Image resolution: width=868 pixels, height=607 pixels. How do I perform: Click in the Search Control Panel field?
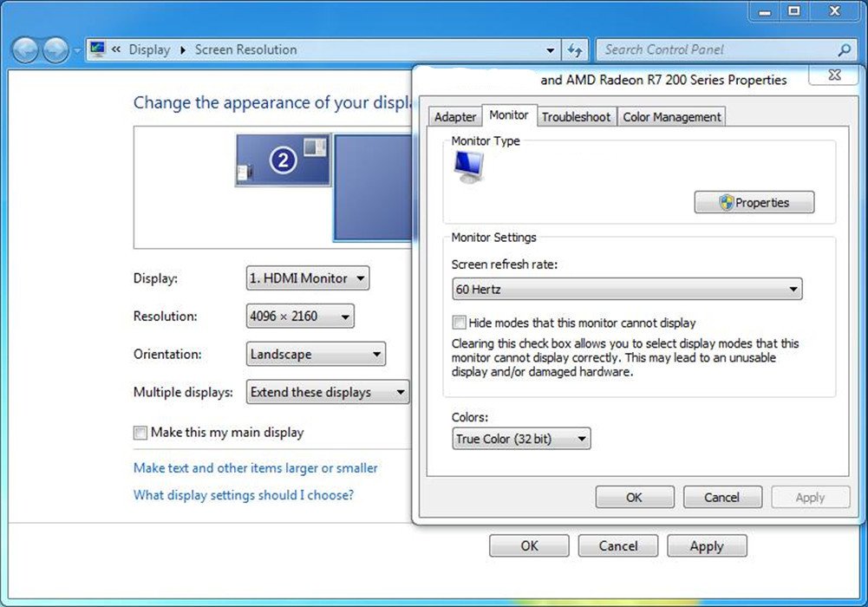[x=715, y=50]
